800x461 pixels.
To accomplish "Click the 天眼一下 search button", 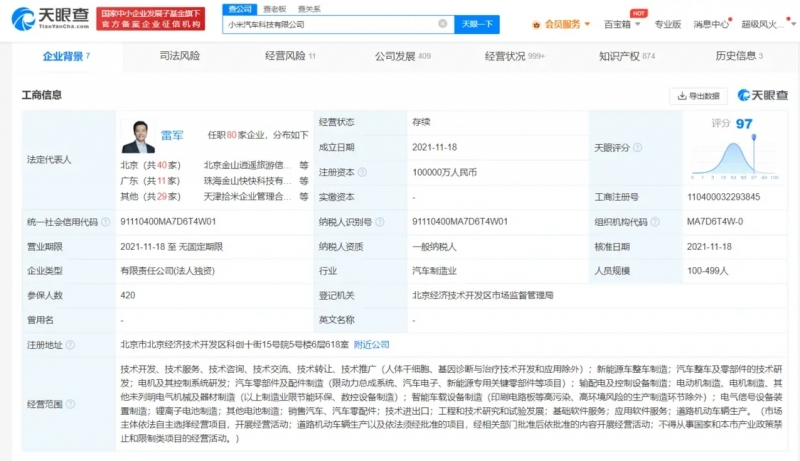I will [478, 23].
